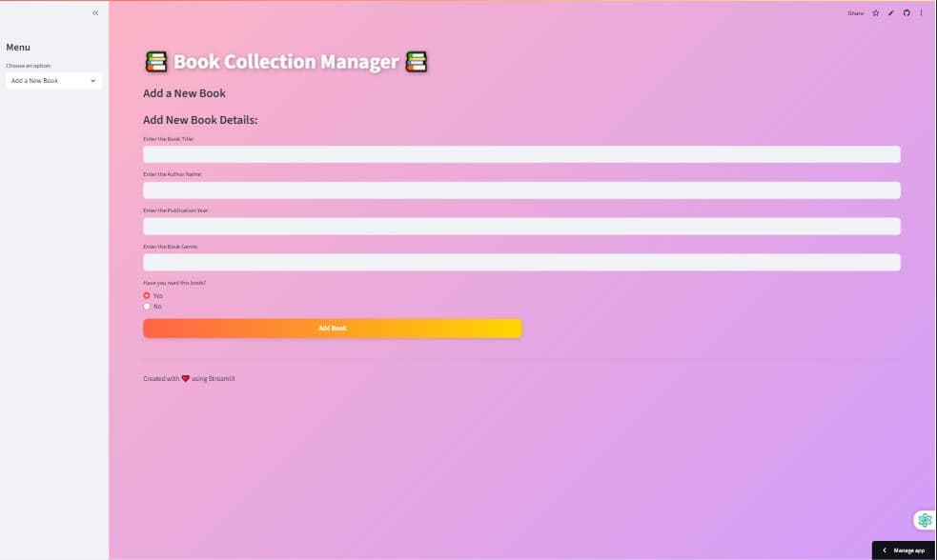The width and height of the screenshot is (937, 560).
Task: Click the star favorite icon
Action: click(876, 13)
